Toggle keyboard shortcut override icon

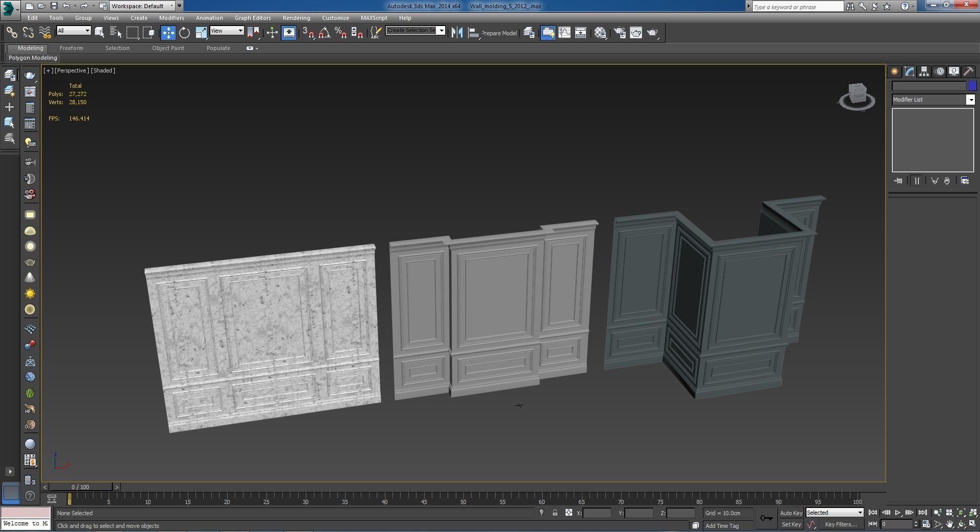(289, 33)
